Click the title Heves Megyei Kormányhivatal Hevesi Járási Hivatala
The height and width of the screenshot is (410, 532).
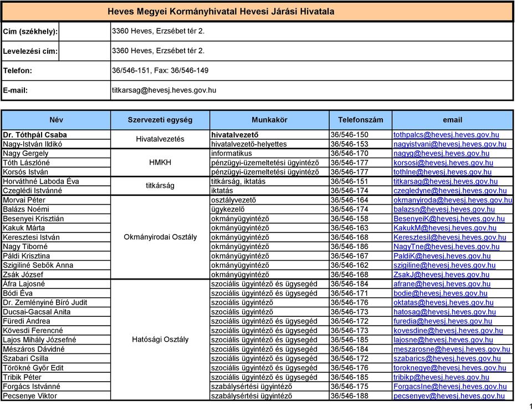(x=221, y=12)
